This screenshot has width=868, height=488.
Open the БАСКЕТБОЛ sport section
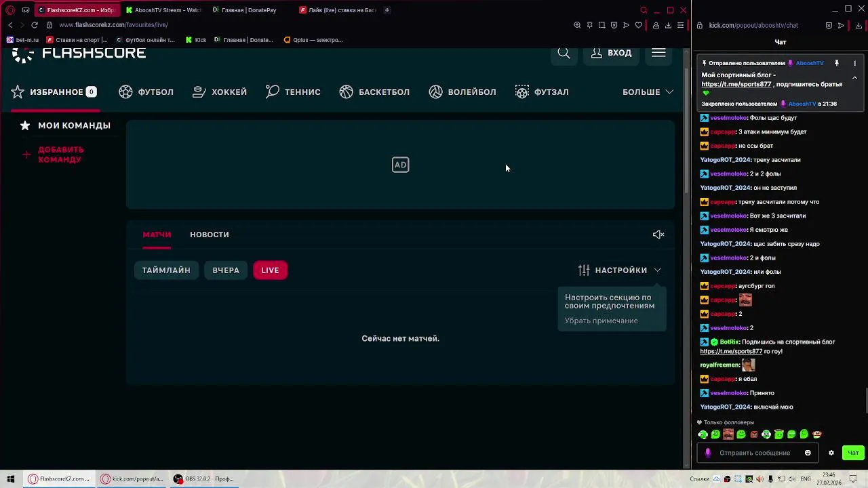[x=374, y=92]
